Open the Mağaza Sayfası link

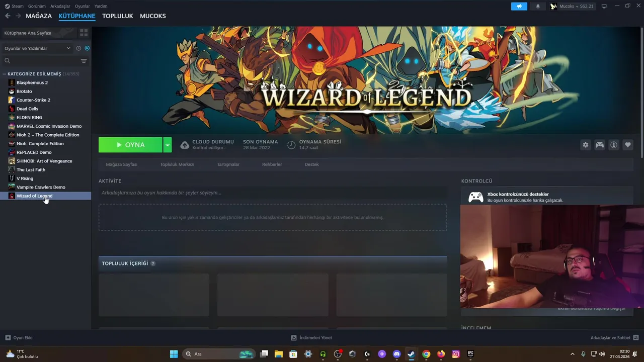pos(121,164)
